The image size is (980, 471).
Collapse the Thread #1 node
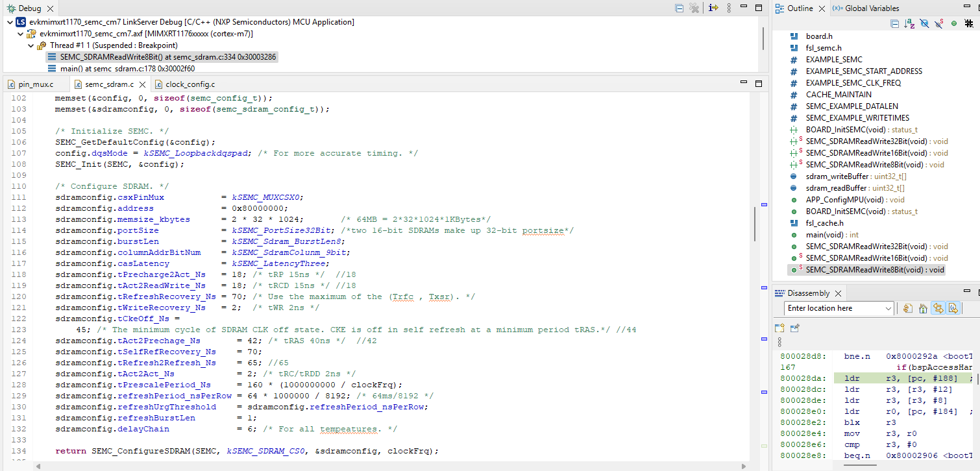tap(31, 45)
